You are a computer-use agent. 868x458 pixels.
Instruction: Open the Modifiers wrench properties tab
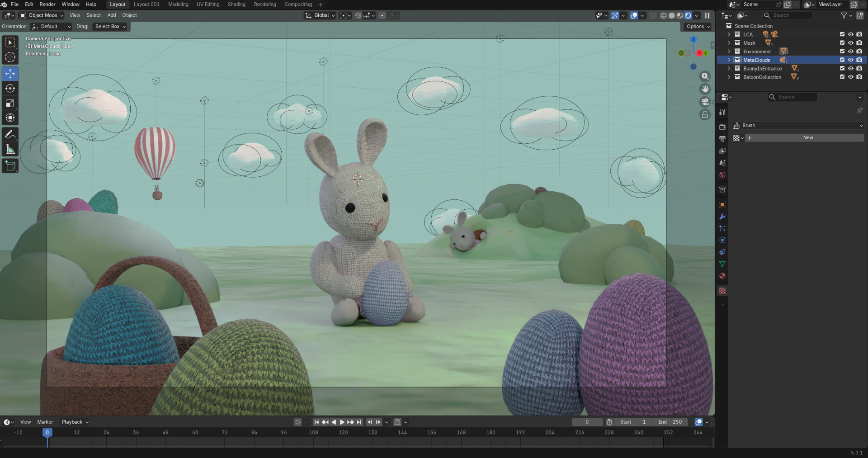click(722, 217)
